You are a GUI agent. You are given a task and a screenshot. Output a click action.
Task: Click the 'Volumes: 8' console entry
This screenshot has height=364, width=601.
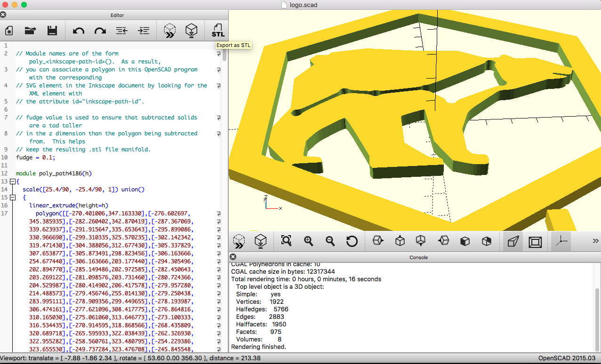pyautogui.click(x=259, y=340)
